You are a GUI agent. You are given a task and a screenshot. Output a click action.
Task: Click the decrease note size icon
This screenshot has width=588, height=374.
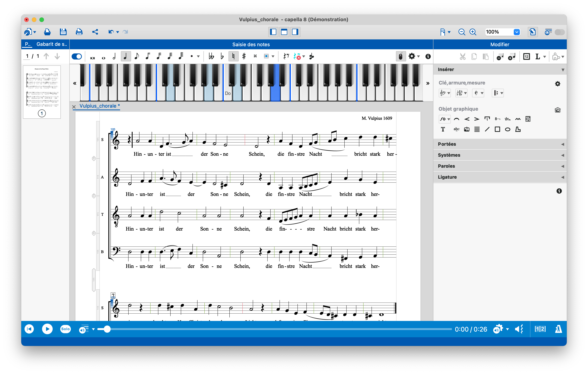[500, 57]
